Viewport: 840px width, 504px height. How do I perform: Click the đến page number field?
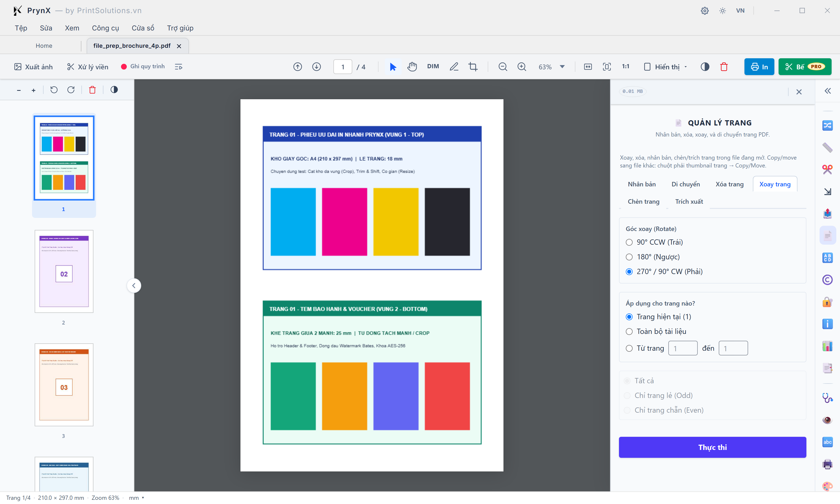733,348
